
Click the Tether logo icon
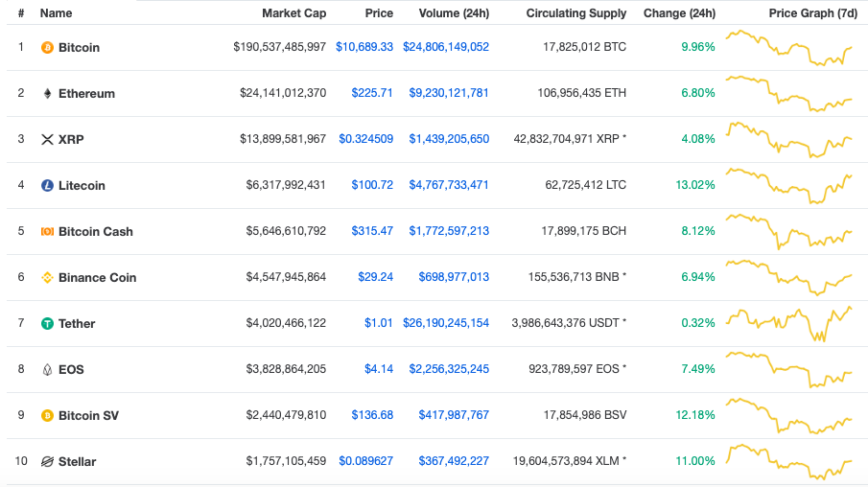coord(48,323)
